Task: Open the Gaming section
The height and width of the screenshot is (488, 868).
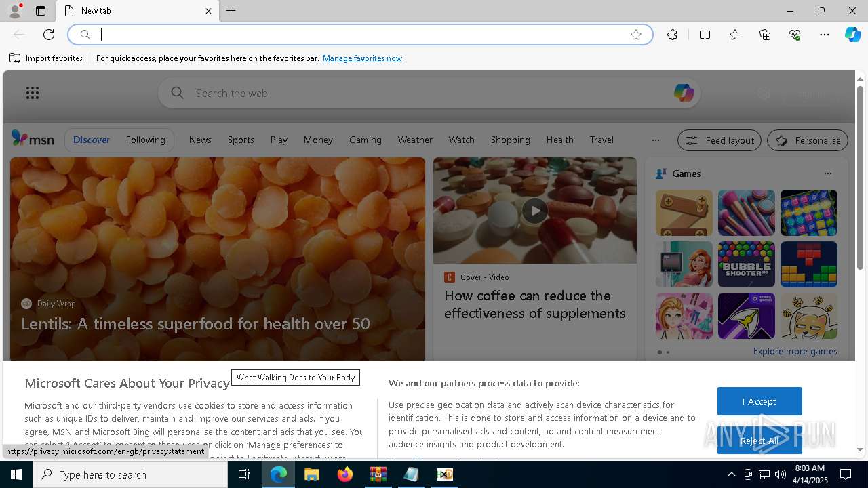Action: [366, 140]
